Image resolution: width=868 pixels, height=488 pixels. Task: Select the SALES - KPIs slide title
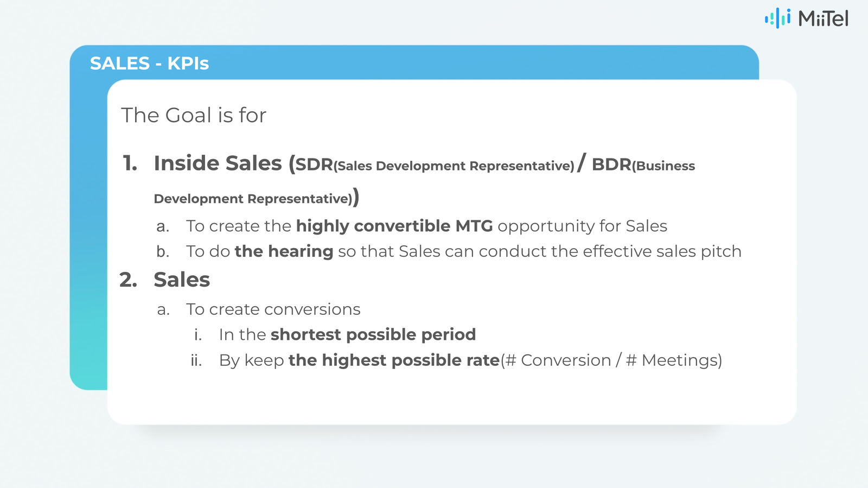point(149,64)
